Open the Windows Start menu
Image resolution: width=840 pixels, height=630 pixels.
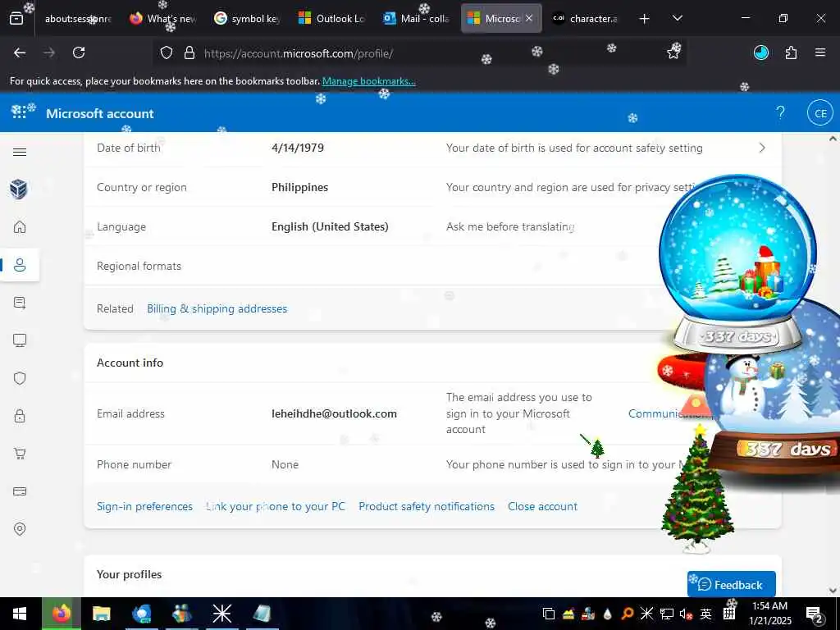click(20, 614)
